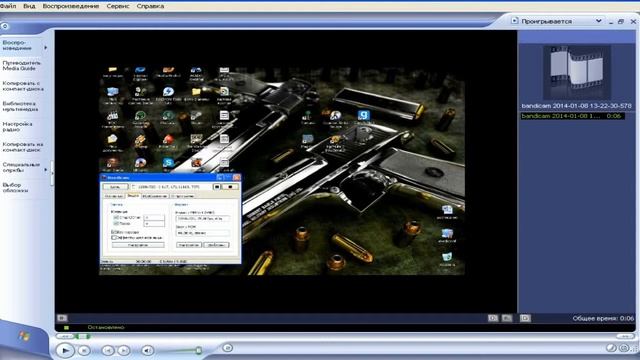Click the fast forward button at seek bar end
This screenshot has width=640, height=360.
(625, 336)
